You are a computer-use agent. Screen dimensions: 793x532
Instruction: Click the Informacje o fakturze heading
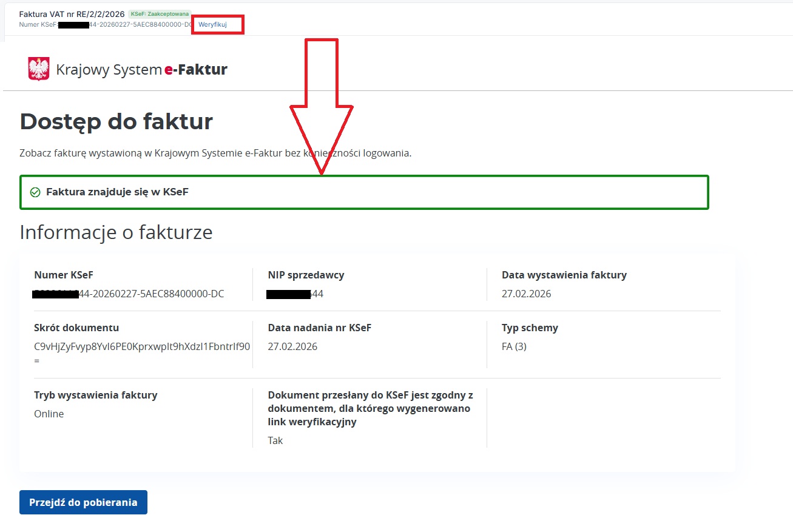tap(116, 232)
